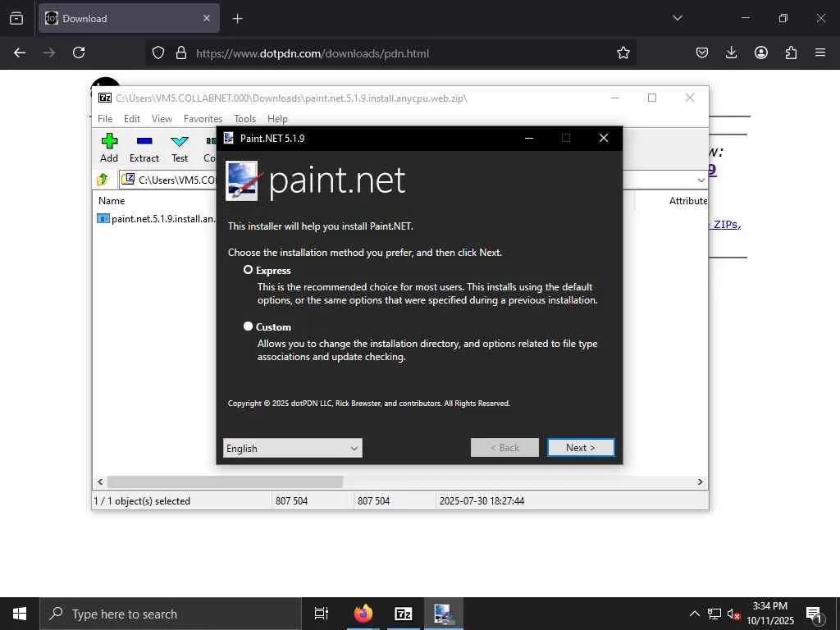Switch to the Download browser tab
This screenshot has height=630, width=840.
[129, 18]
